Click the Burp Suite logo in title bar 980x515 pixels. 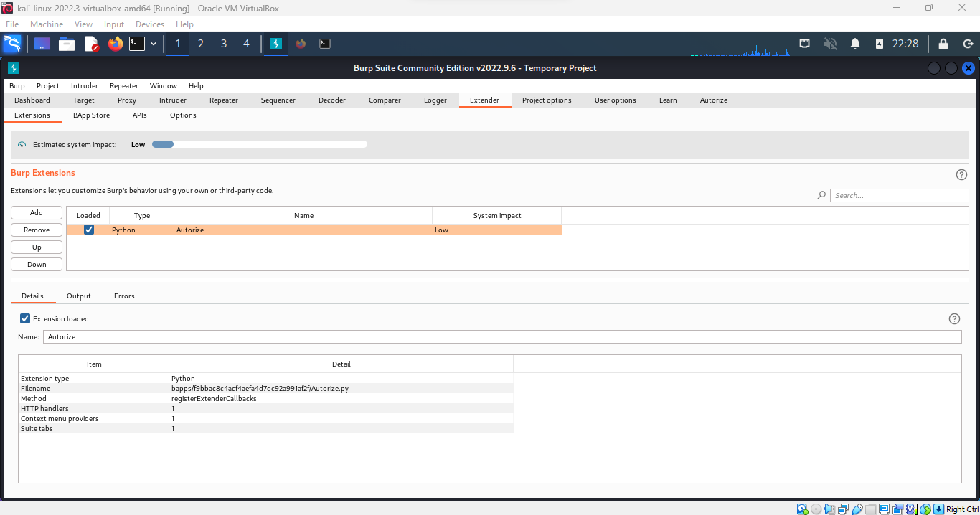point(14,68)
